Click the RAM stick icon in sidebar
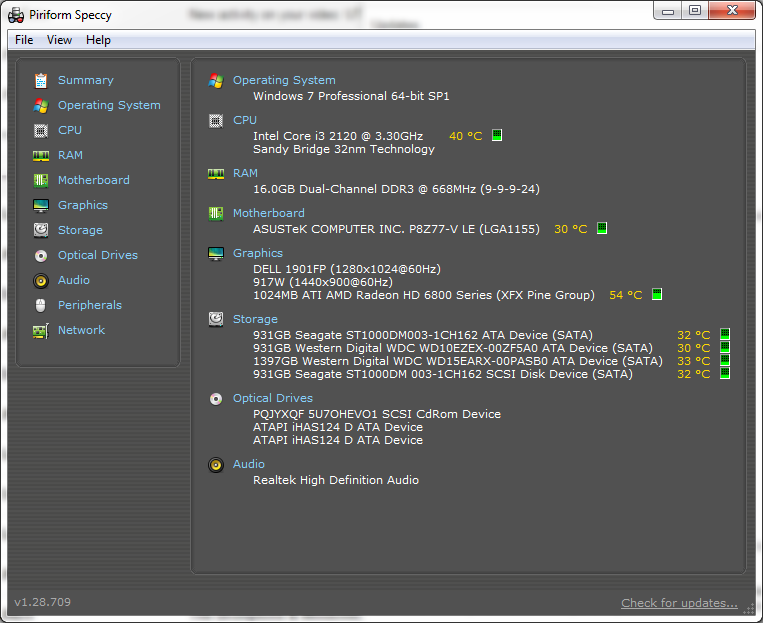The width and height of the screenshot is (763, 623). coord(41,156)
